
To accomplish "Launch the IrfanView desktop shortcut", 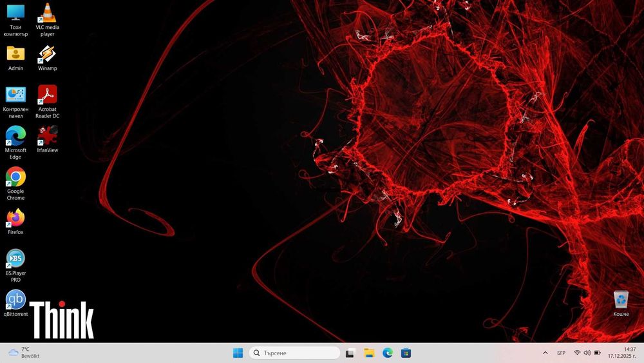I will [x=47, y=139].
